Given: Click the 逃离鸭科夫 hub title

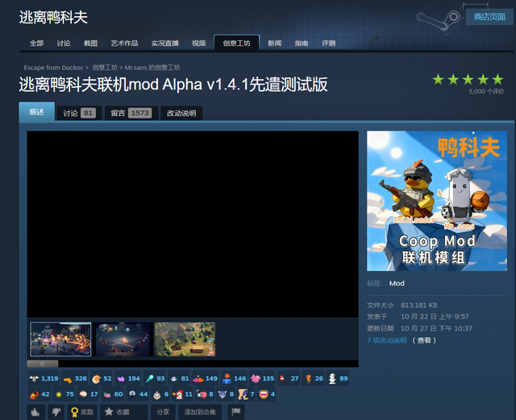Looking at the screenshot, I should point(53,17).
